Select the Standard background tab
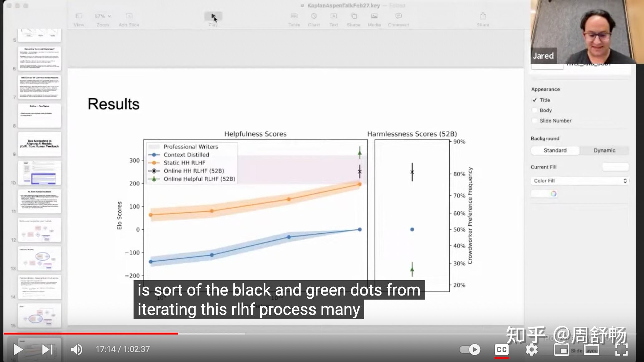644x362 pixels. [x=555, y=150]
